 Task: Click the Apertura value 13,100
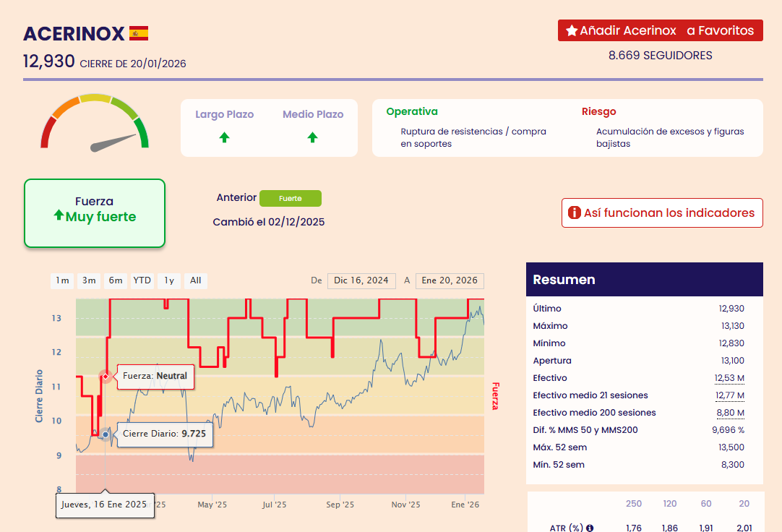pyautogui.click(x=733, y=361)
